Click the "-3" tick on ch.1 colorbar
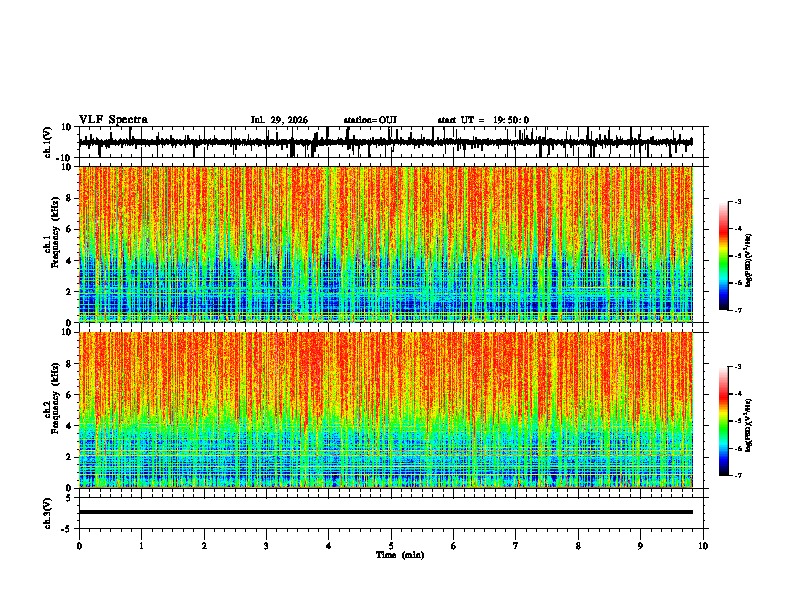792x612 pixels. point(738,201)
